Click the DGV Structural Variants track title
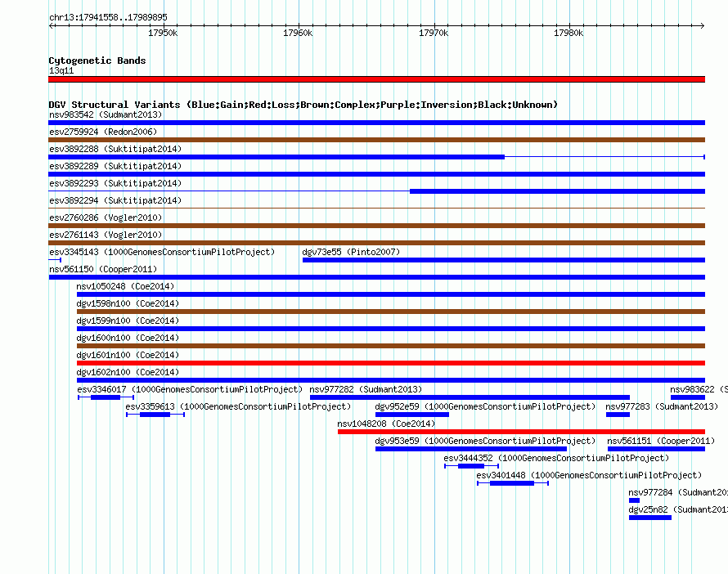 (303, 105)
